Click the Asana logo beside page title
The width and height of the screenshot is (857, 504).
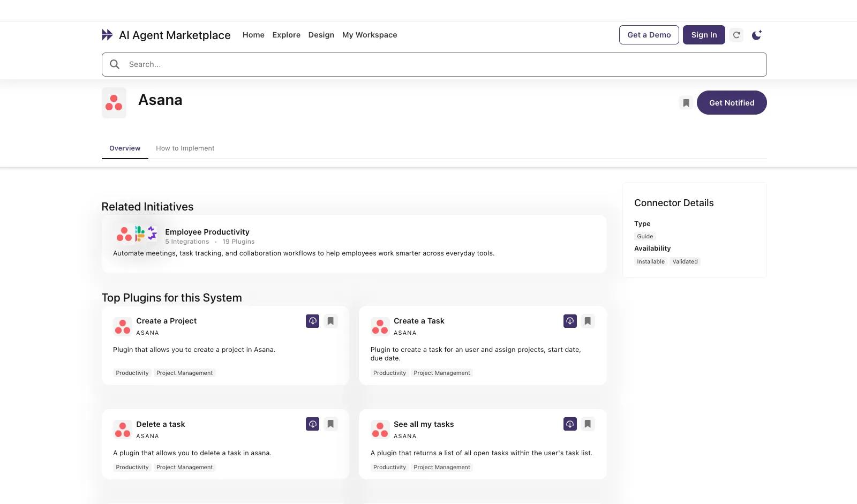click(x=114, y=103)
